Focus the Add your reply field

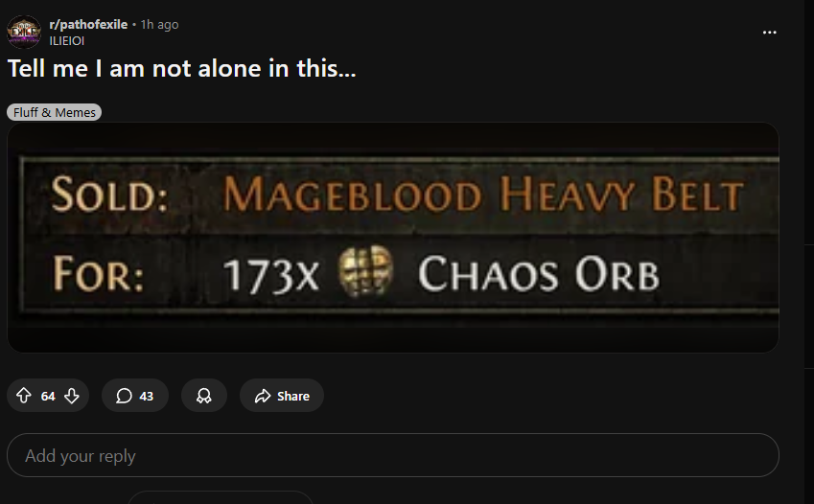[x=393, y=455]
